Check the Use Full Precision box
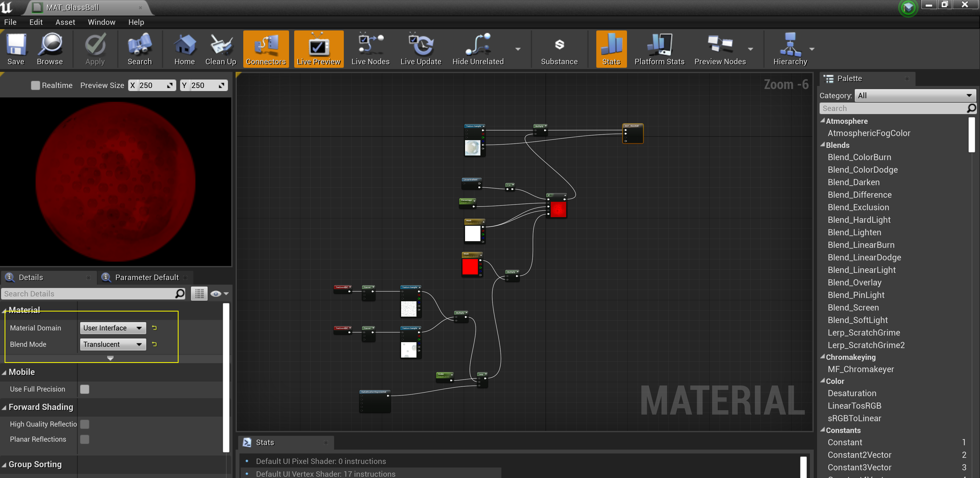980x478 pixels. (84, 389)
